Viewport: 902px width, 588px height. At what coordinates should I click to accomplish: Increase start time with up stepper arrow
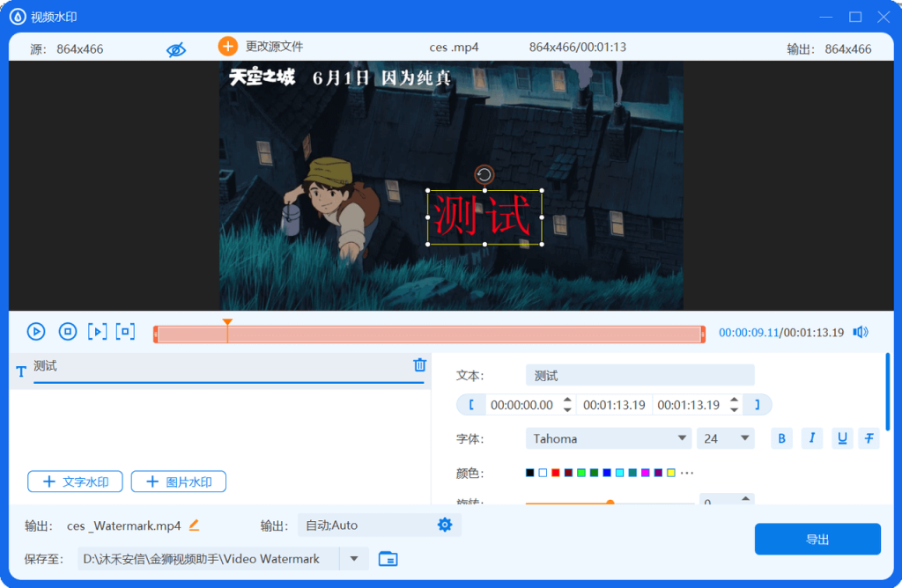(x=567, y=400)
